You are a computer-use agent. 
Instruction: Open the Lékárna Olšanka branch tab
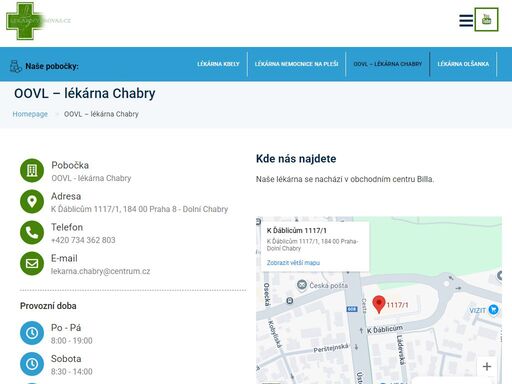pyautogui.click(x=463, y=64)
